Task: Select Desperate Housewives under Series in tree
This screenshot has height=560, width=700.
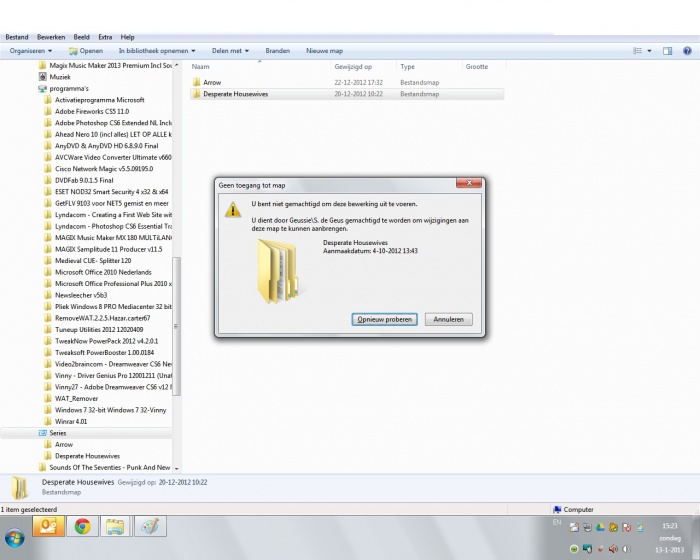Action: click(x=87, y=456)
